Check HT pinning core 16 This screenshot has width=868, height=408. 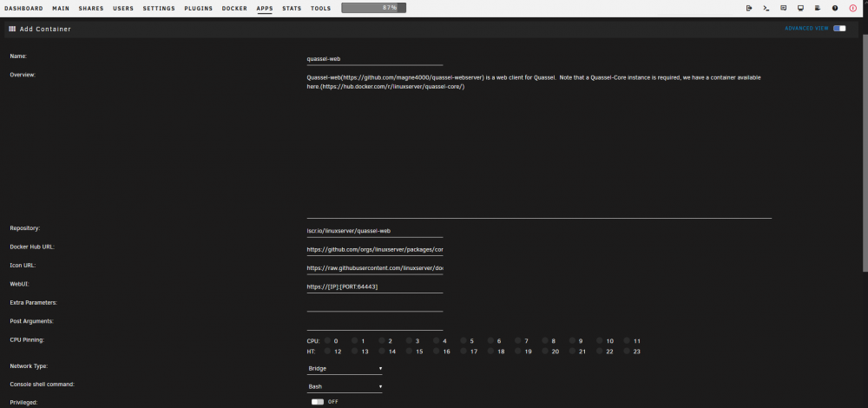(437, 351)
